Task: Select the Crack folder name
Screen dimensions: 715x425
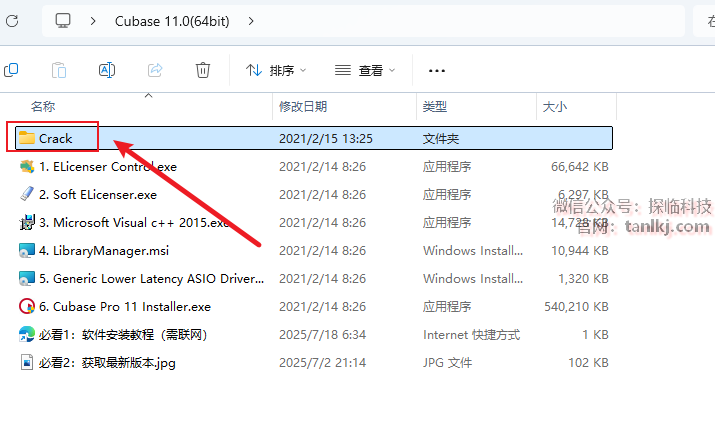Action: (56, 139)
